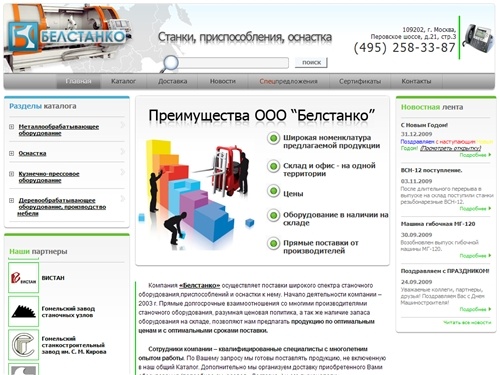Click the Belstanko logo in the header

click(66, 36)
